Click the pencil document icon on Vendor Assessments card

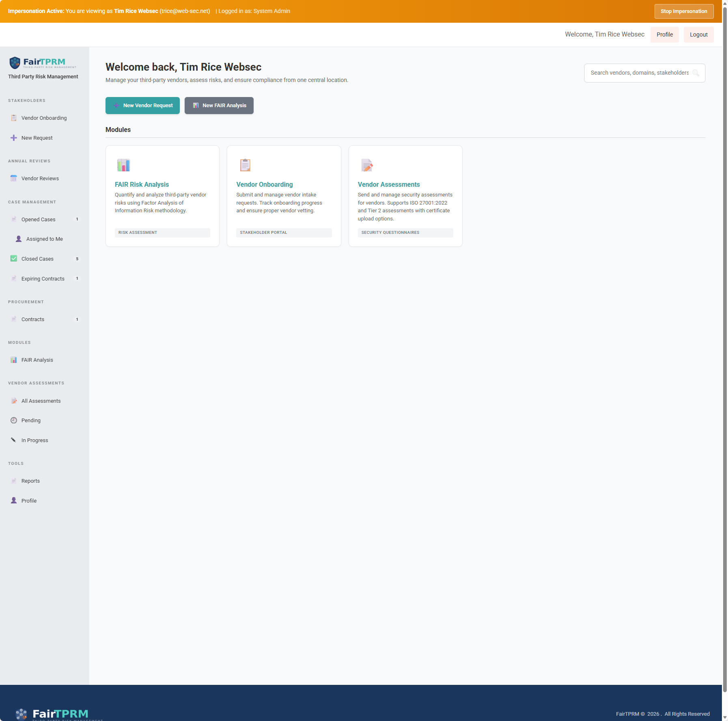point(367,165)
